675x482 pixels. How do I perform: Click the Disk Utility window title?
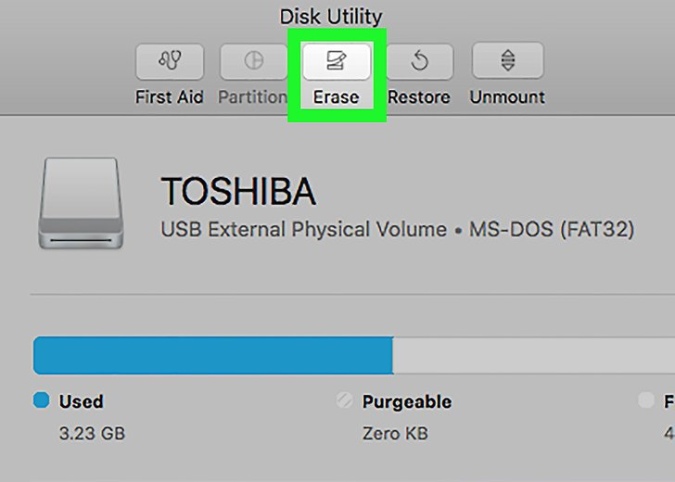tap(331, 17)
